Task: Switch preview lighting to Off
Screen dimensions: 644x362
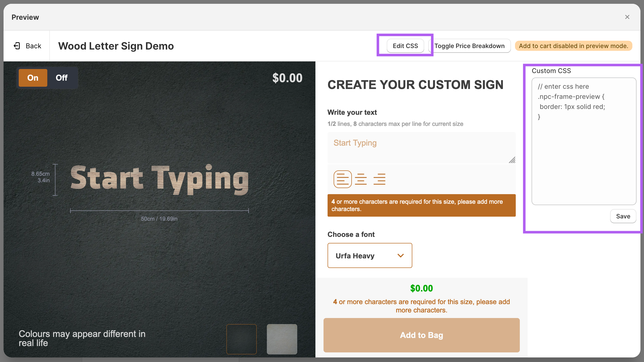Action: (61, 78)
